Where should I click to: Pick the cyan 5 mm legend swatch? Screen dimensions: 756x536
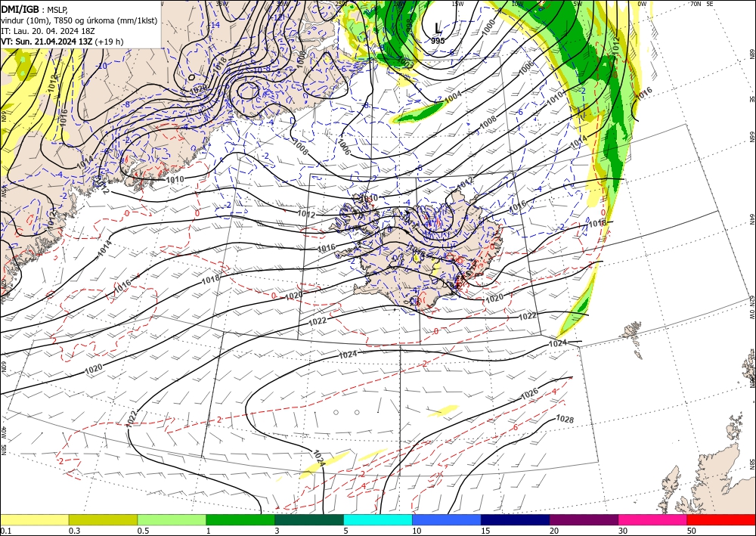378,520
